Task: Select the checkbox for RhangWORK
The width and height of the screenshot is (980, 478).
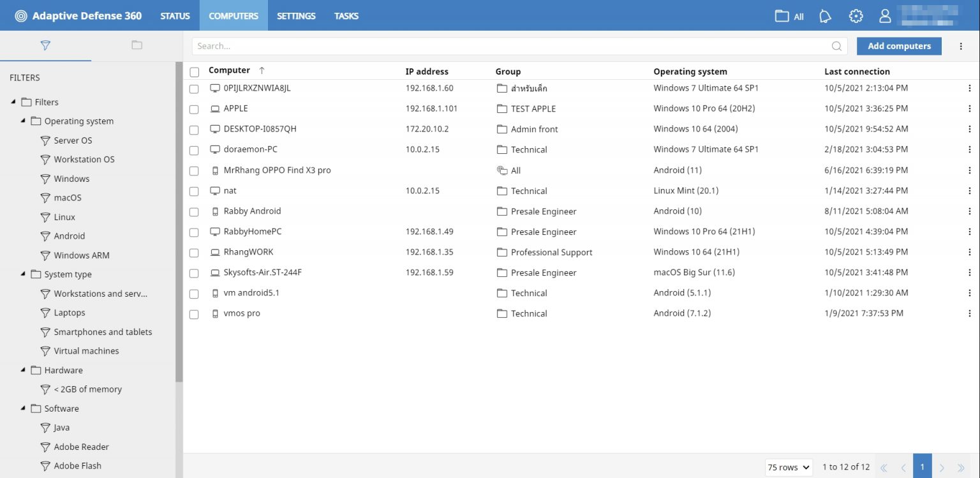Action: (x=195, y=253)
